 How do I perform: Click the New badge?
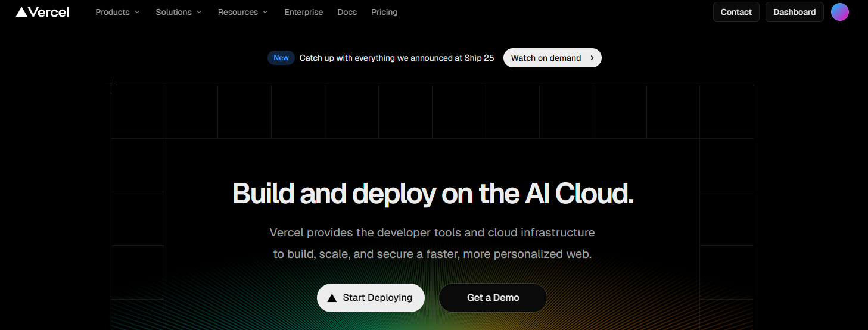coord(281,58)
